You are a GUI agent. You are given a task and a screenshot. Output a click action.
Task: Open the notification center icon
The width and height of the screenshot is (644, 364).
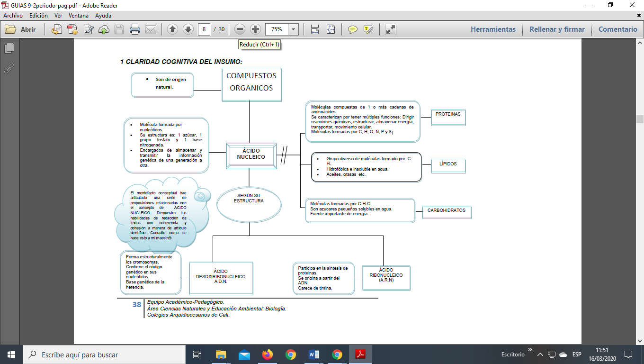coord(628,355)
